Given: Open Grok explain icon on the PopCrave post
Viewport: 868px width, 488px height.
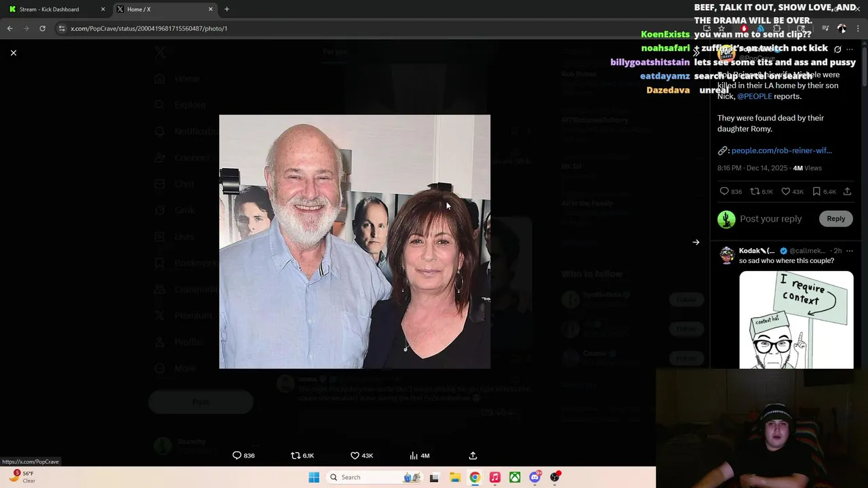Looking at the screenshot, I should pos(837,49).
